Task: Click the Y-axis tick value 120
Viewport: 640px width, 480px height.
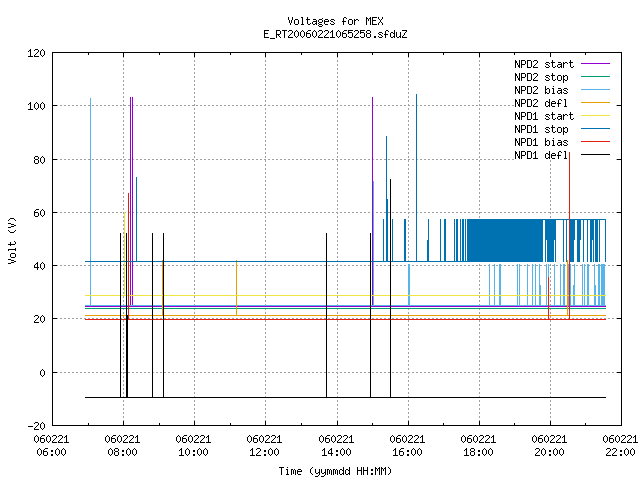Action: coord(36,53)
